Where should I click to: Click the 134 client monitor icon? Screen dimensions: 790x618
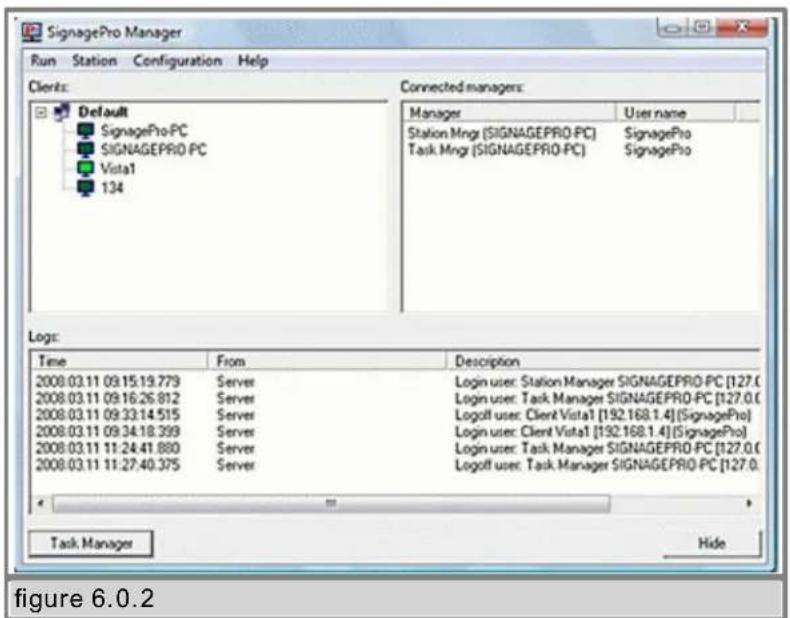coord(86,187)
